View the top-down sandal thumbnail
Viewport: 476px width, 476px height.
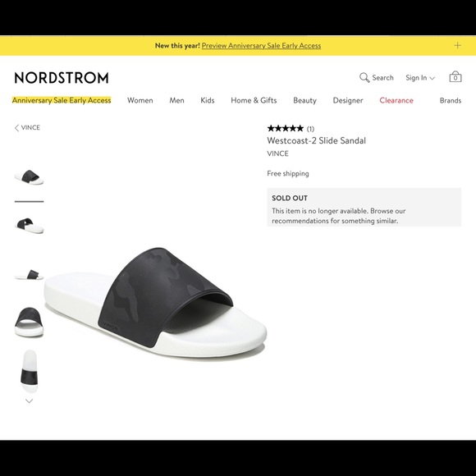pos(30,371)
